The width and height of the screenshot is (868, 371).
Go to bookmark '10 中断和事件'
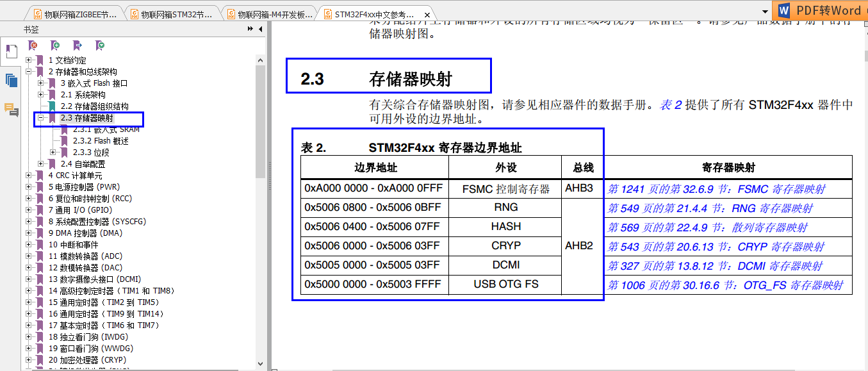tap(73, 244)
